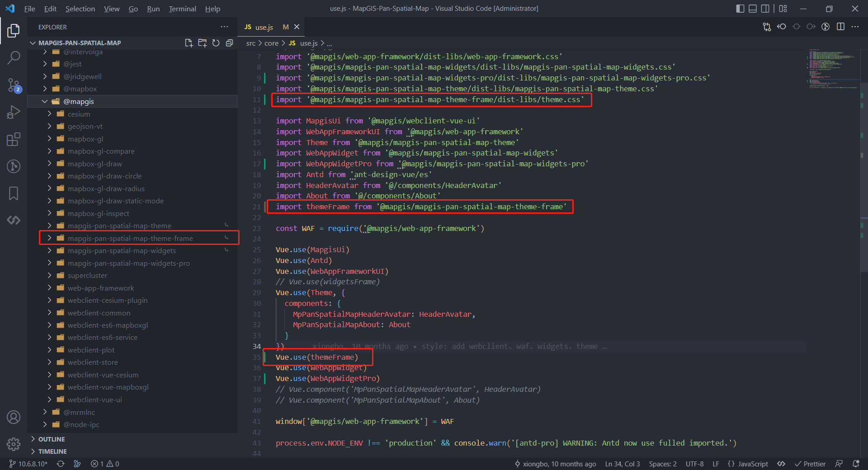This screenshot has height=470, width=868.
Task: Open notifications bell in status bar
Action: [x=856, y=464]
